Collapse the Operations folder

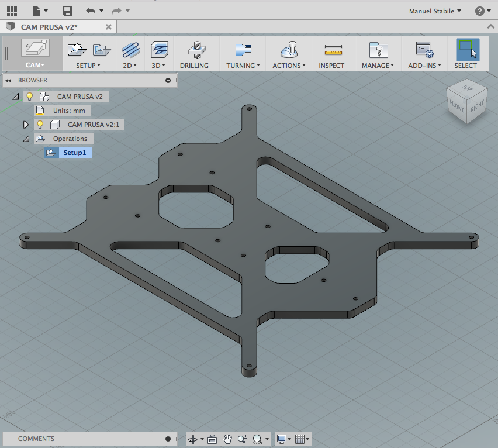point(26,139)
